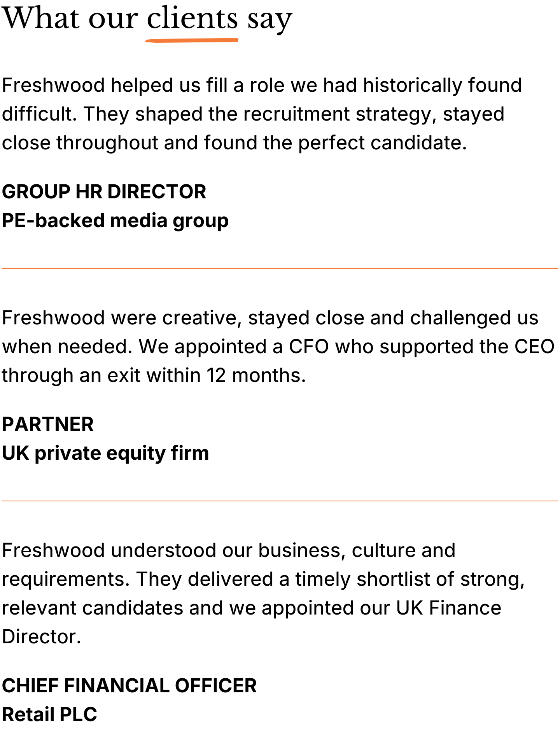Click 'perfect candidate' phrase in first quote

click(x=382, y=143)
